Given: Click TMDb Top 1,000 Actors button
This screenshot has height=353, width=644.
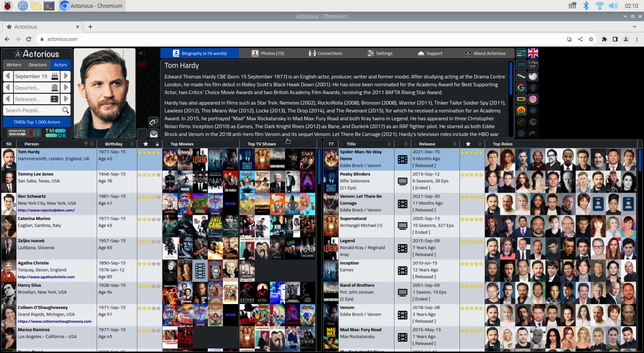Looking at the screenshot, I should coord(37,122).
